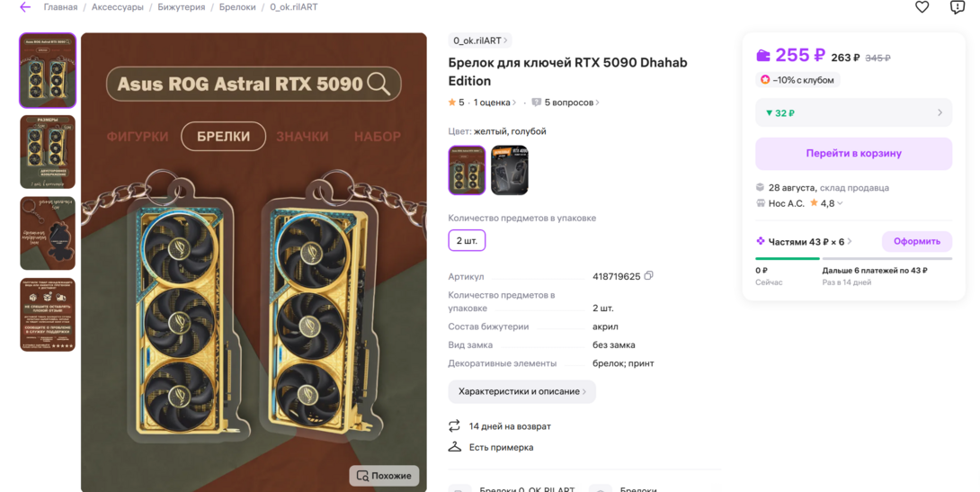Open the report complaint icon
This screenshot has height=492, width=980.
[x=957, y=7]
